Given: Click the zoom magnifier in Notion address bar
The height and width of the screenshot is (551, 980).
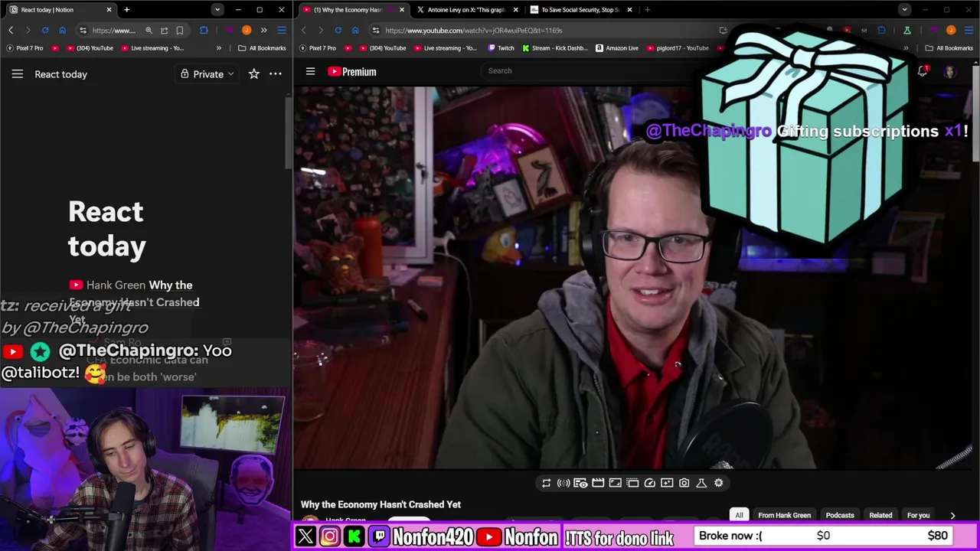Looking at the screenshot, I should point(149,31).
